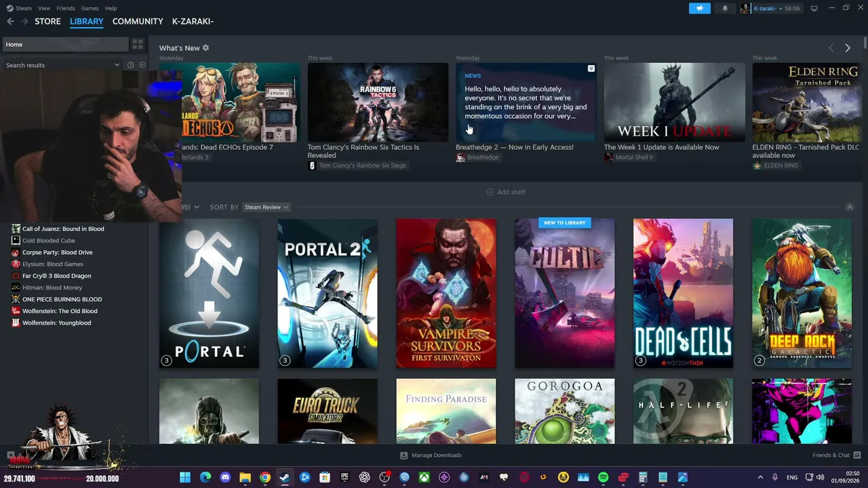The image size is (868, 488).
Task: Filter sidebar to ready-to-play games icon
Action: point(142,65)
